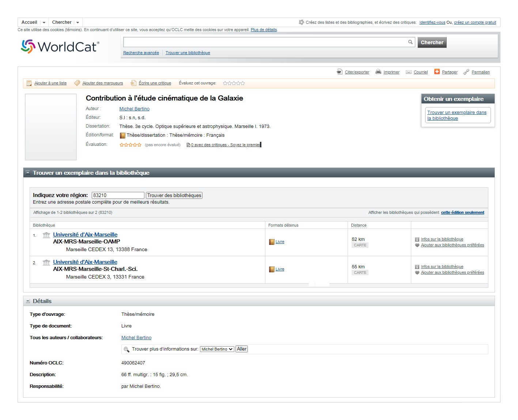Click the region field containing 83210
This screenshot has height=420, width=518.
pyautogui.click(x=118, y=196)
